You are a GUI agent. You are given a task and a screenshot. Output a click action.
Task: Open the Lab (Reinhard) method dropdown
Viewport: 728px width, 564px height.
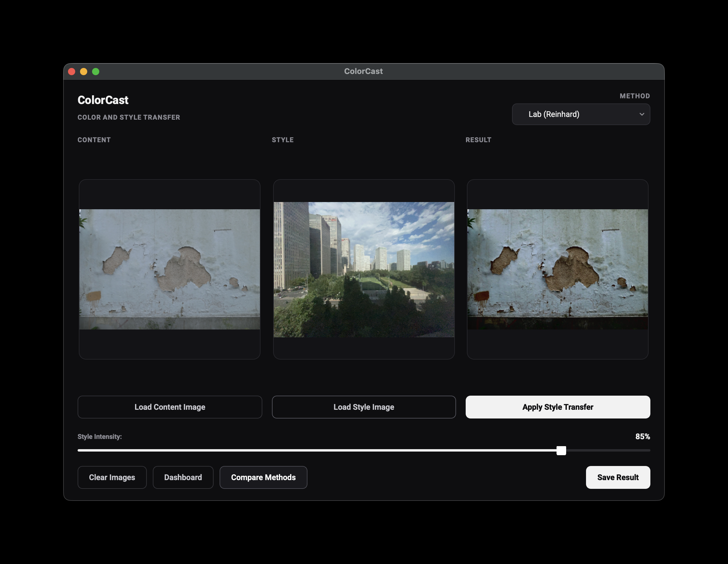coord(581,114)
